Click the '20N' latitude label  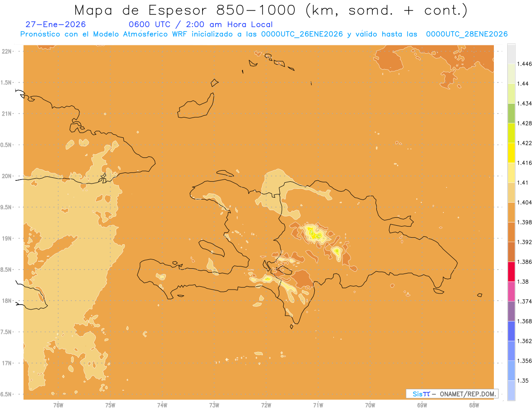click(x=6, y=176)
